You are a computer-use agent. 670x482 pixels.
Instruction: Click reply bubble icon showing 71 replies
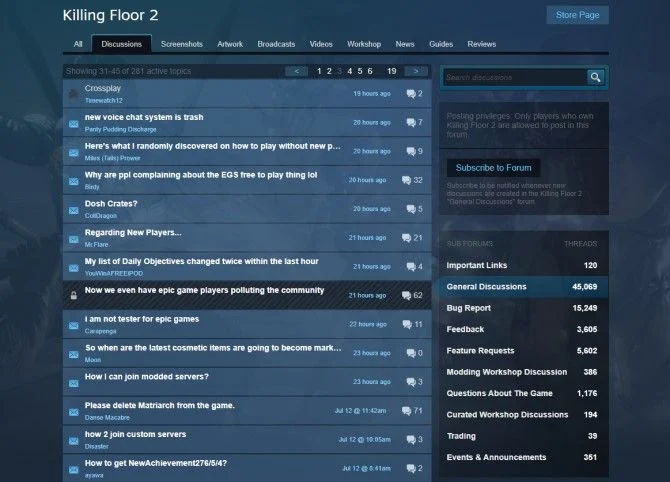pyautogui.click(x=406, y=411)
